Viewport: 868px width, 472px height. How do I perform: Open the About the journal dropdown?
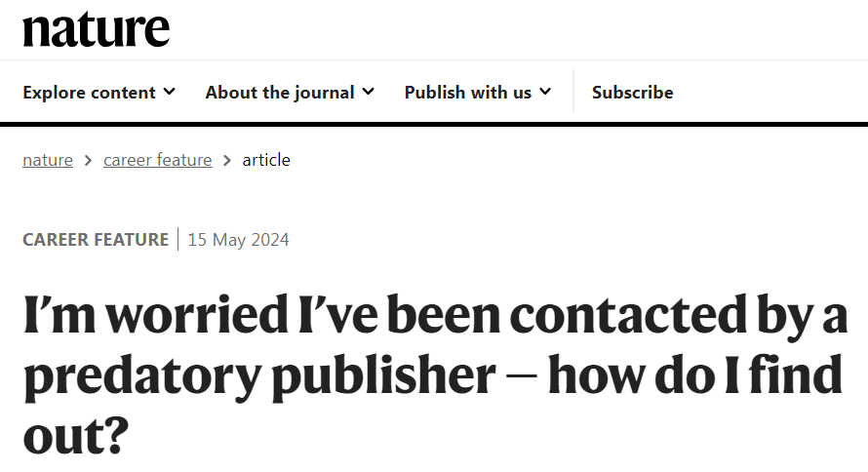point(290,92)
